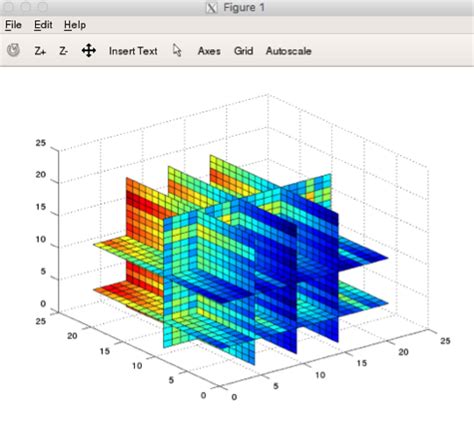Open the Help menu
Viewport: 474px width, 424px height.
pos(75,25)
